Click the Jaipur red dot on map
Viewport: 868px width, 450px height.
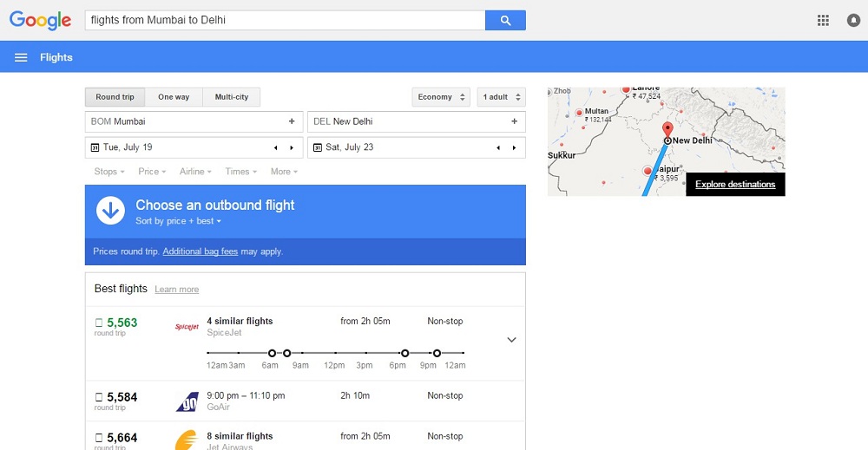coord(648,171)
